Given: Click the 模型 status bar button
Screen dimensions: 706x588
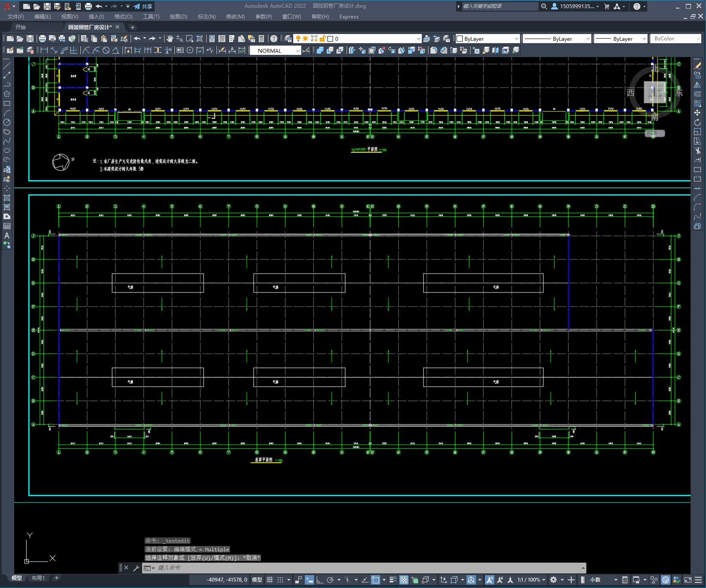Looking at the screenshot, I should [x=257, y=580].
